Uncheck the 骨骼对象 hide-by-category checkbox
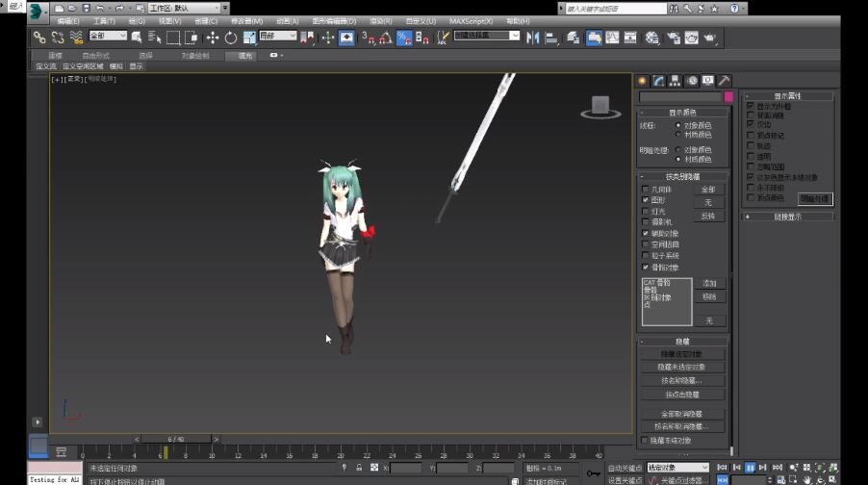The image size is (868, 485). click(x=646, y=268)
